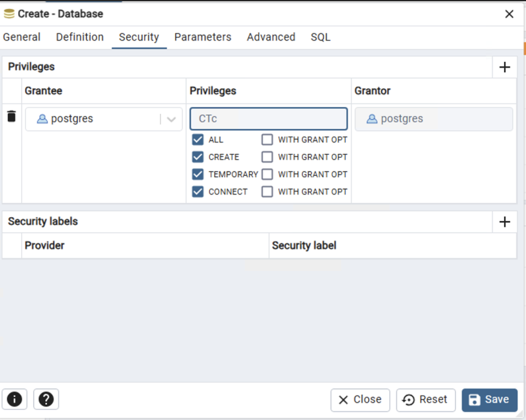Switch to the Definition tab
526x420 pixels.
tap(80, 37)
